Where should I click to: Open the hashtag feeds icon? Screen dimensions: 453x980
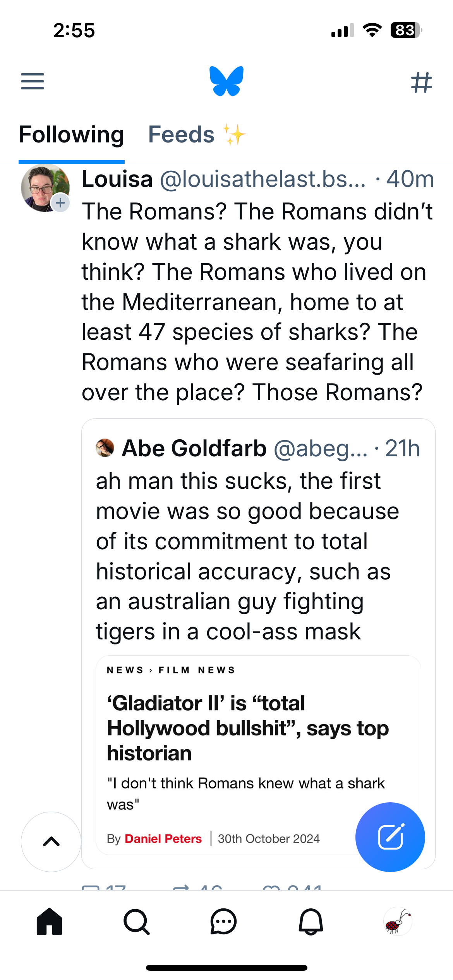pos(421,82)
